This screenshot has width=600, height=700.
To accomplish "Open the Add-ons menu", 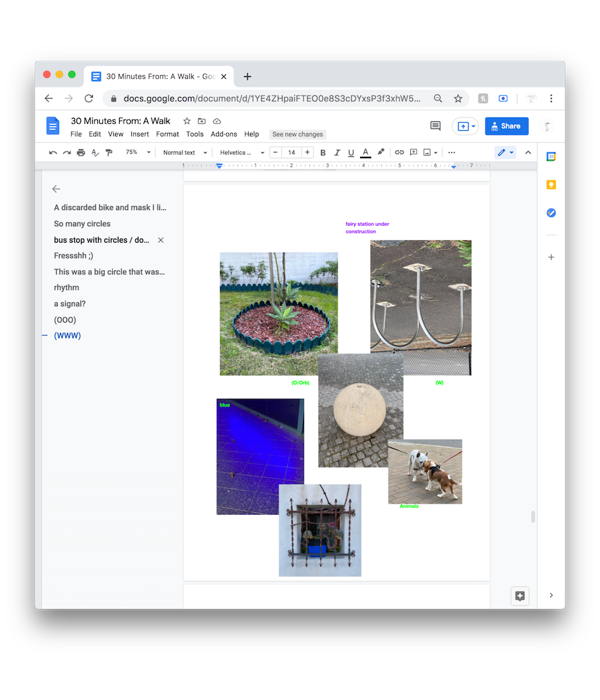I will (x=224, y=134).
